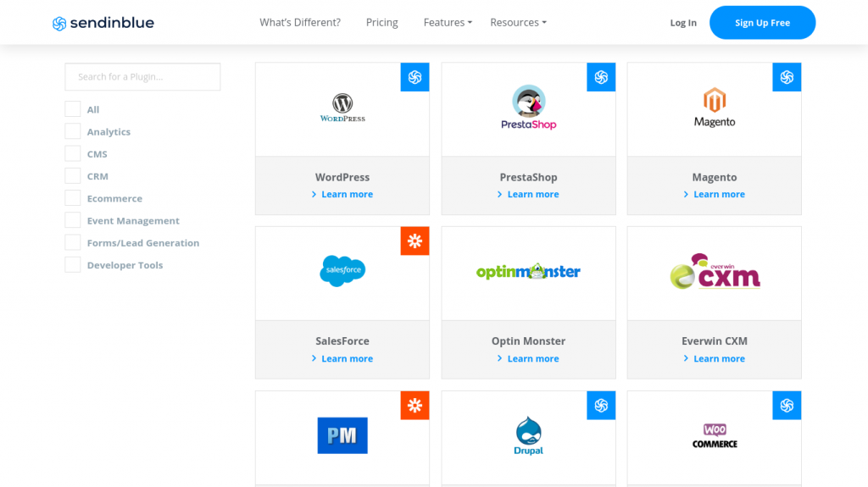Click Learn more under Everwin CXM
The height and width of the screenshot is (487, 868).
pyautogui.click(x=714, y=358)
